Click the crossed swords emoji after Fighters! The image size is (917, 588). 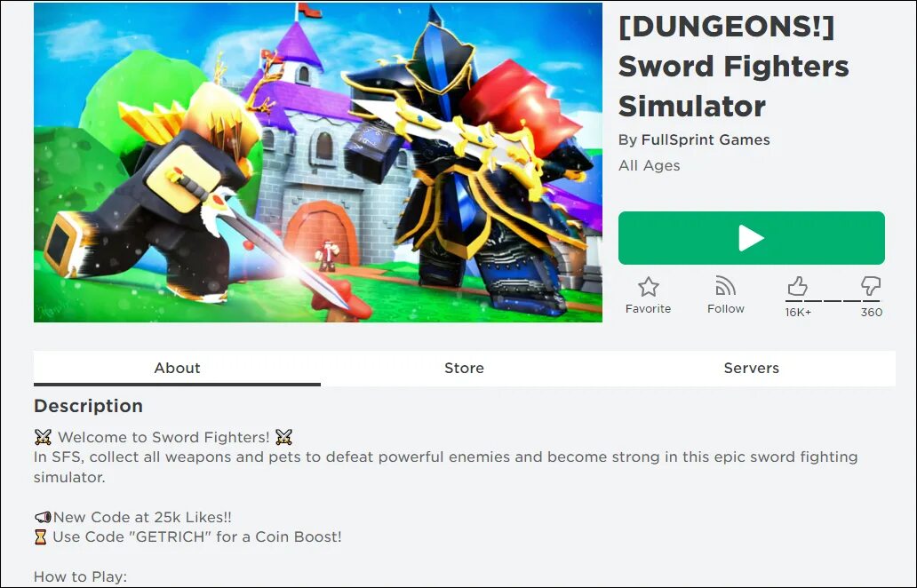[283, 437]
